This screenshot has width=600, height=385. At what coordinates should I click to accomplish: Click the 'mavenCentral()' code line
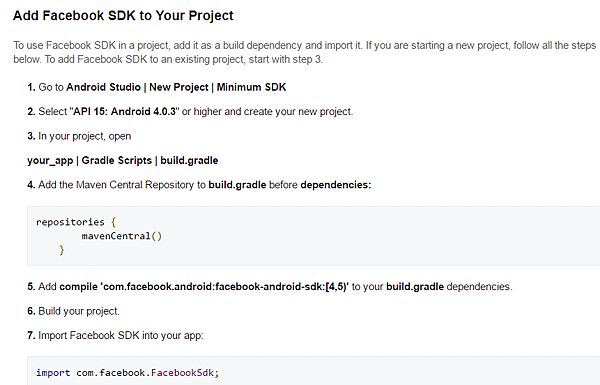122,236
